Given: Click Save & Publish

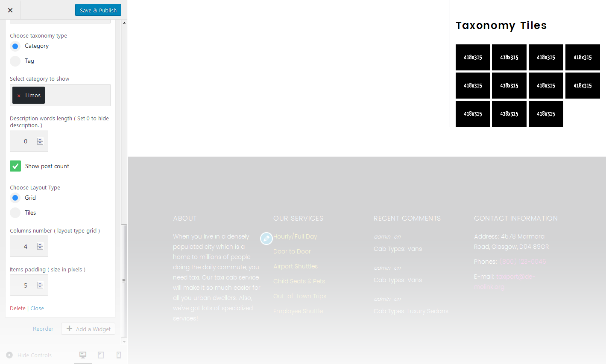Looking at the screenshot, I should [98, 10].
